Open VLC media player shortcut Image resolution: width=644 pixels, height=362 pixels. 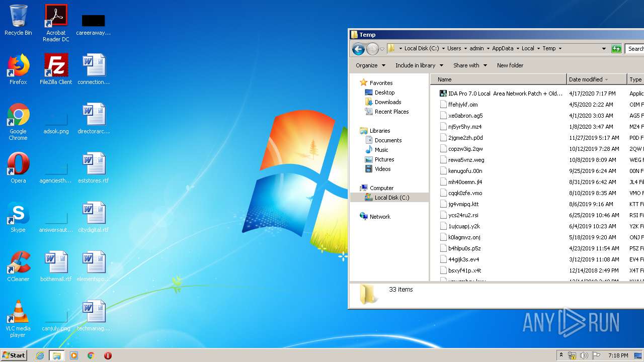tap(18, 319)
